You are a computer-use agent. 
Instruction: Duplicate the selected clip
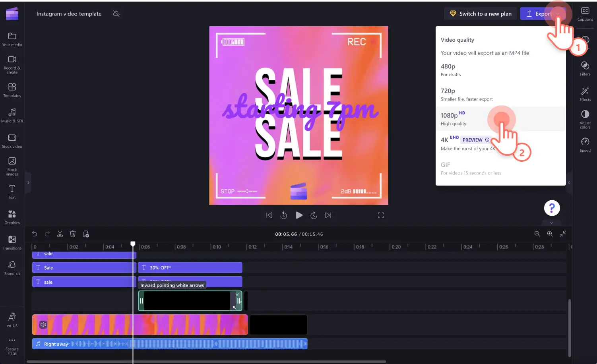(86, 234)
